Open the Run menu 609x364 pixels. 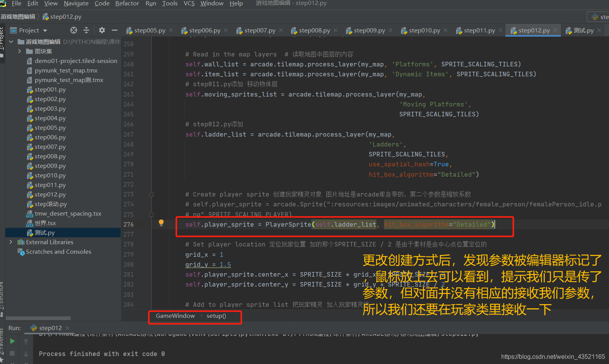pyautogui.click(x=151, y=3)
